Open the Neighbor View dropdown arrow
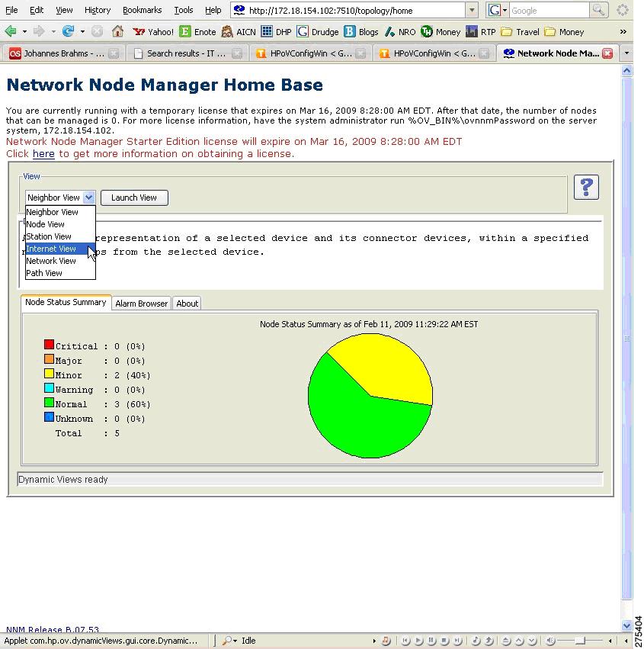Image resolution: width=644 pixels, height=649 pixels. click(x=89, y=198)
